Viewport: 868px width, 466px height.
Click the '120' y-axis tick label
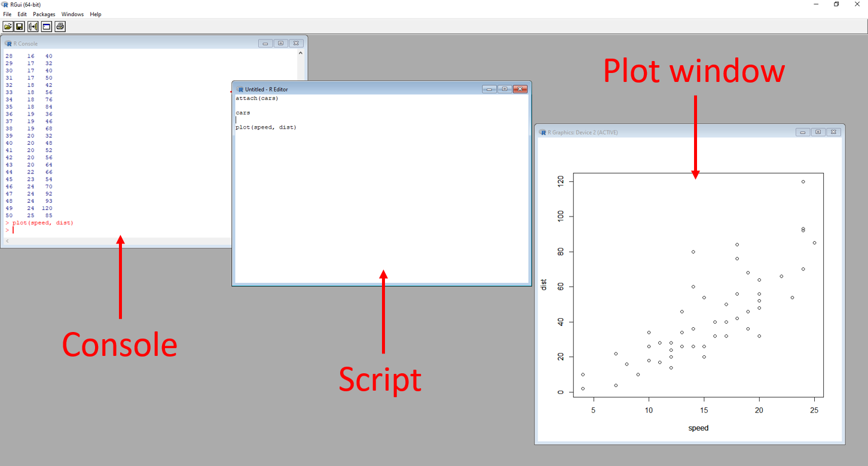pyautogui.click(x=560, y=181)
